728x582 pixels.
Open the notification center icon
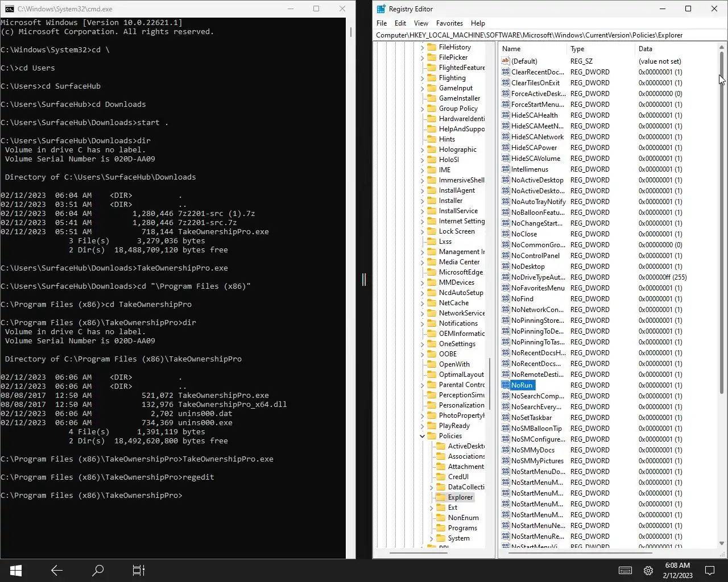710,570
